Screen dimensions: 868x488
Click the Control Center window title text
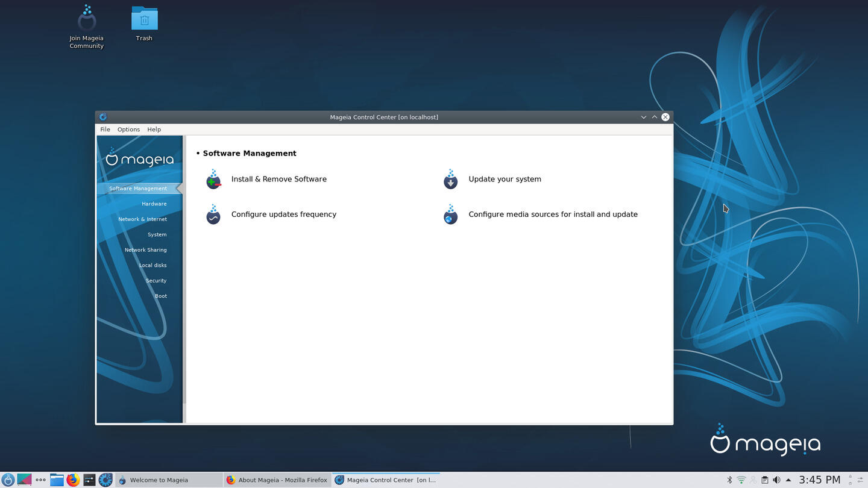[384, 117]
